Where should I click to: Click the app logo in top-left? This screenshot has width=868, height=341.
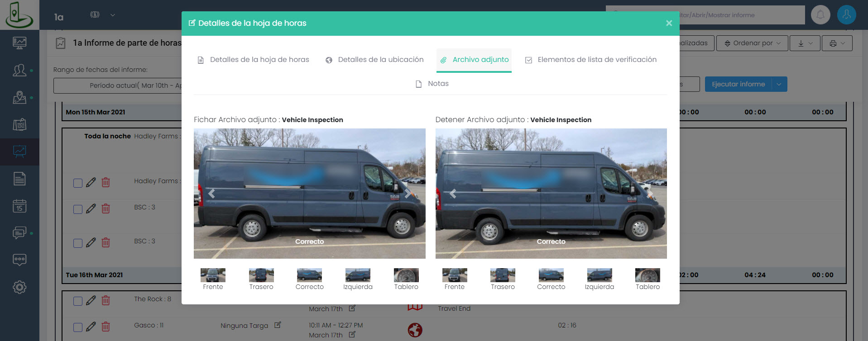pos(19,15)
